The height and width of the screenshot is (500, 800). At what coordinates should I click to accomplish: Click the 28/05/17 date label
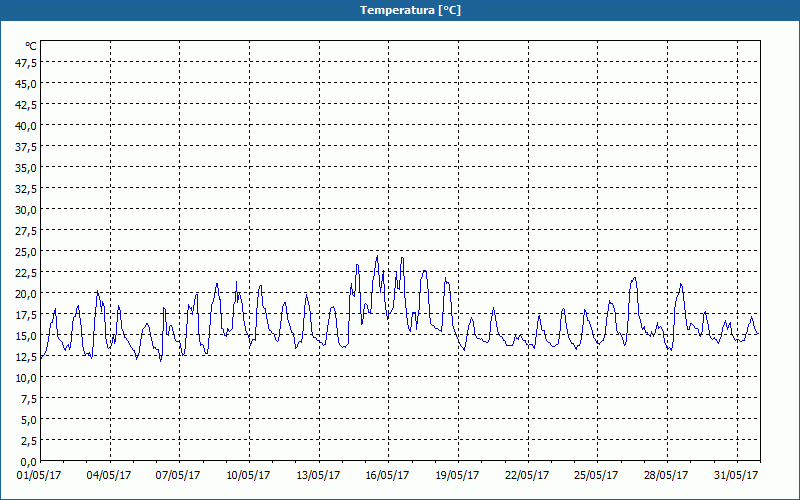pos(666,476)
